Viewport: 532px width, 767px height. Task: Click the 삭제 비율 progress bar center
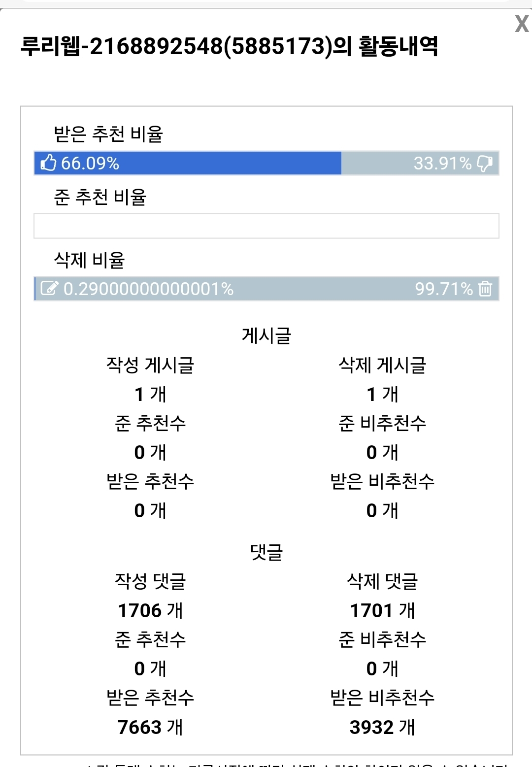tap(266, 289)
